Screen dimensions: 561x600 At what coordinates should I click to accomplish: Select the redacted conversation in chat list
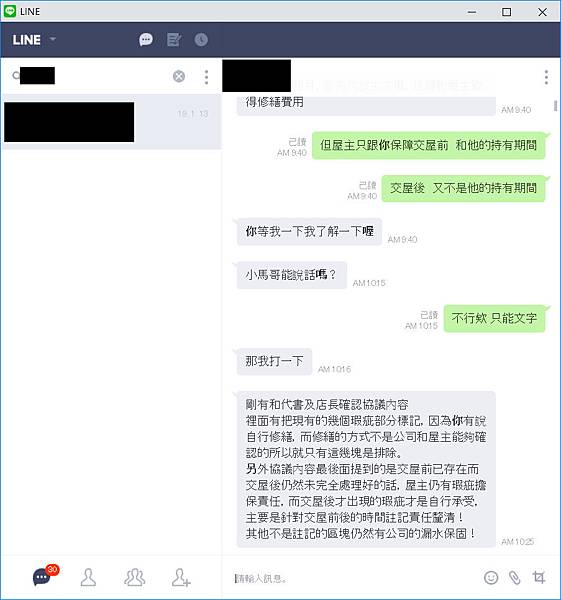111,122
